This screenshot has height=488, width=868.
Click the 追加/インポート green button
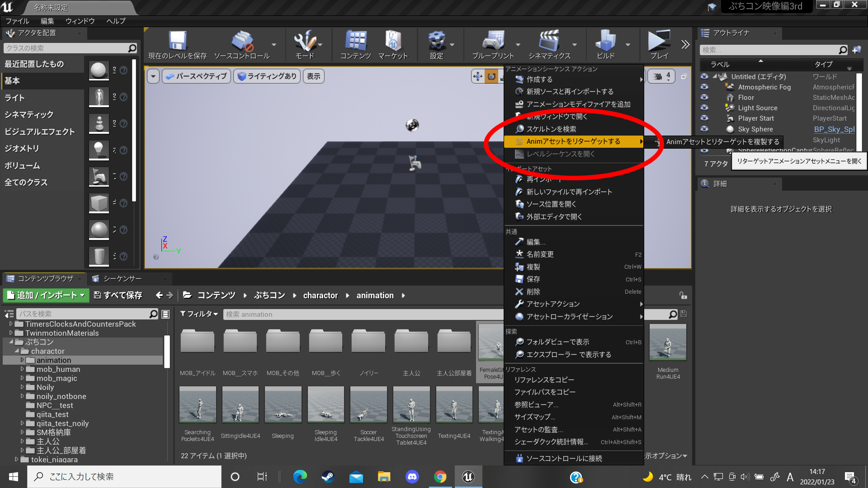click(x=46, y=295)
